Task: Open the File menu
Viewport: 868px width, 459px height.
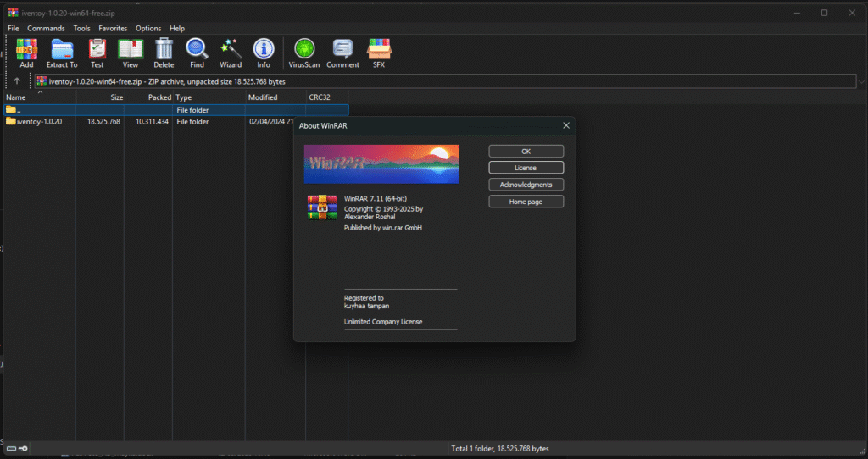Action: tap(14, 28)
